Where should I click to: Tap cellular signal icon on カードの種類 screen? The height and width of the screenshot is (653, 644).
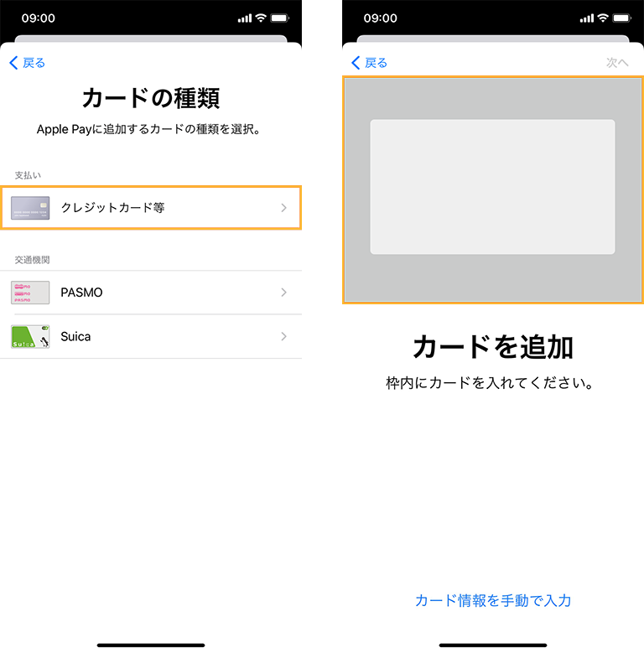(x=245, y=18)
